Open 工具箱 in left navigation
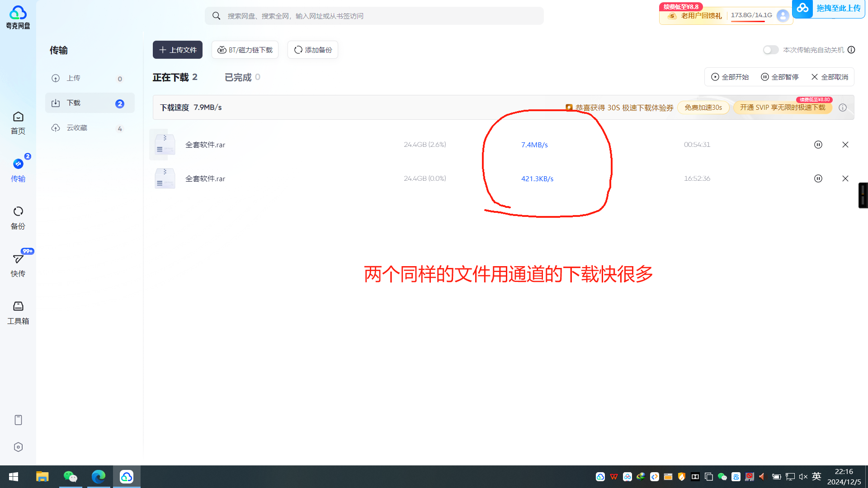 [18, 313]
